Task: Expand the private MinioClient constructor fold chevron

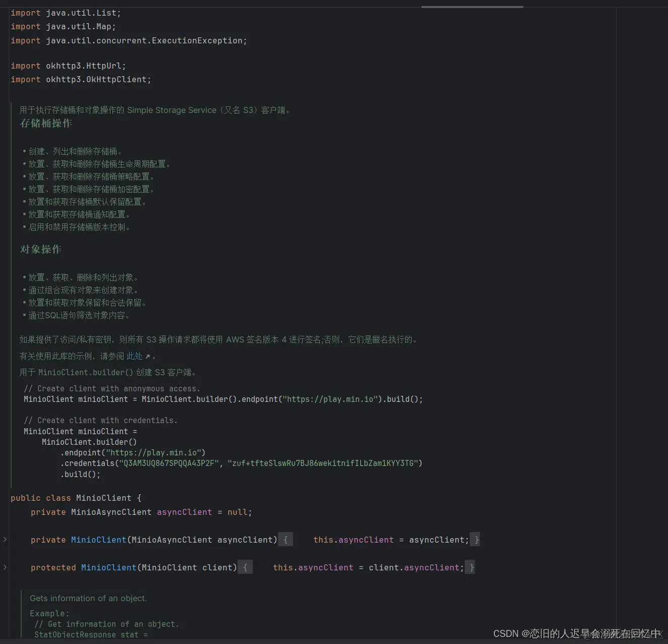Action: (5, 539)
